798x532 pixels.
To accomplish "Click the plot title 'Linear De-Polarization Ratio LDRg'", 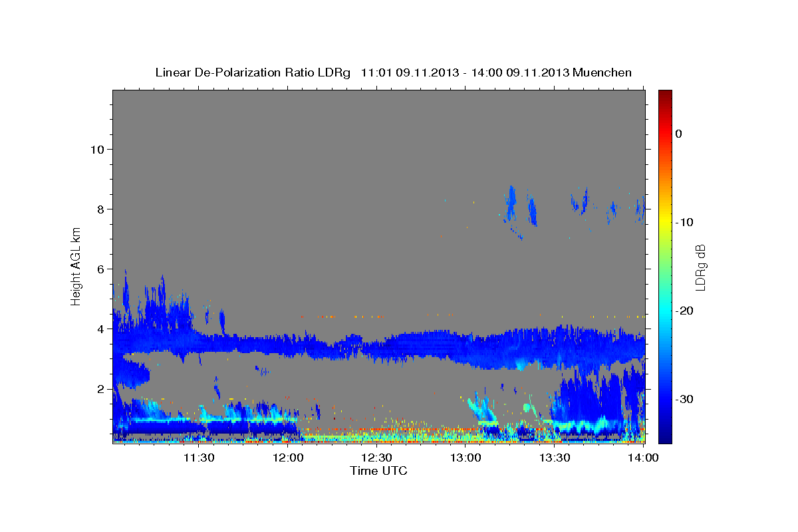I will 252,72.
